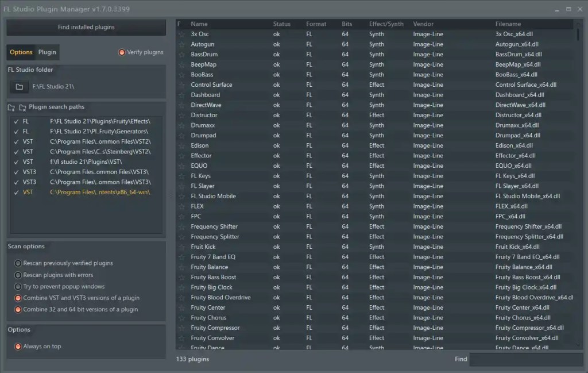588x373 pixels.
Task: Select the Fruit Kick plugin row
Action: tap(376, 247)
